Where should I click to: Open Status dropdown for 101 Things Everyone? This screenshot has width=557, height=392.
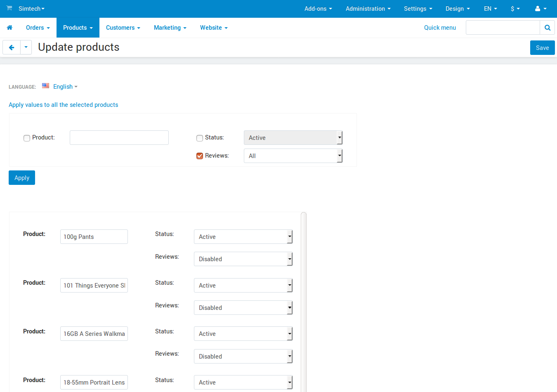(243, 286)
